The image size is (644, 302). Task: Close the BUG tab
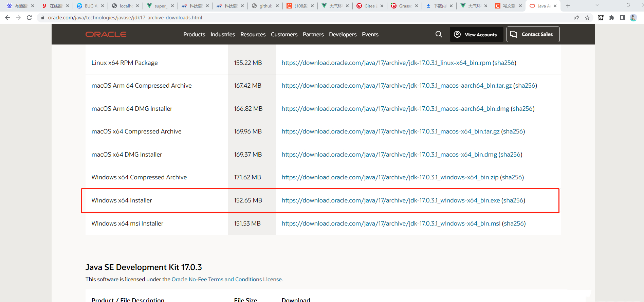(103, 6)
